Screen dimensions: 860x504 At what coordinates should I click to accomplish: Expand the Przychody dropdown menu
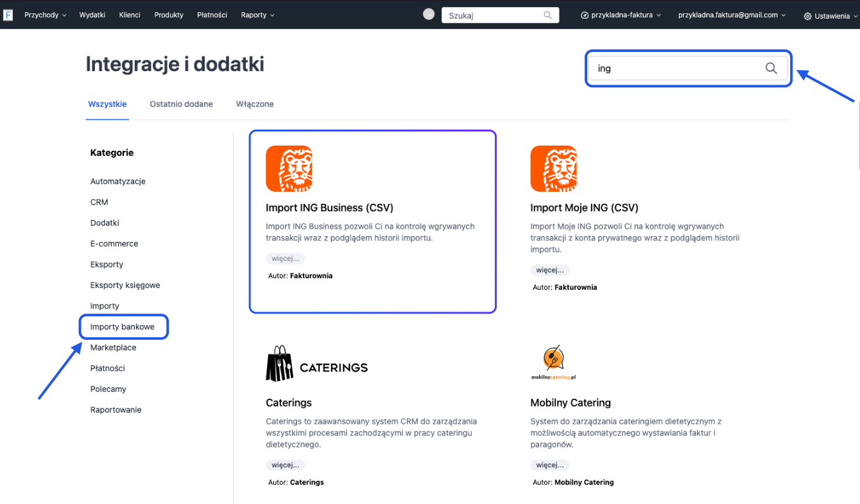pyautogui.click(x=45, y=15)
